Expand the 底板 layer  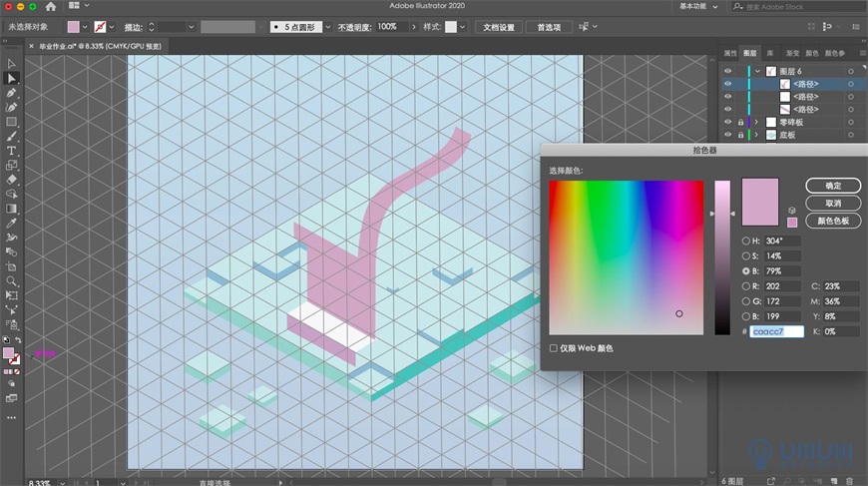pyautogui.click(x=756, y=135)
